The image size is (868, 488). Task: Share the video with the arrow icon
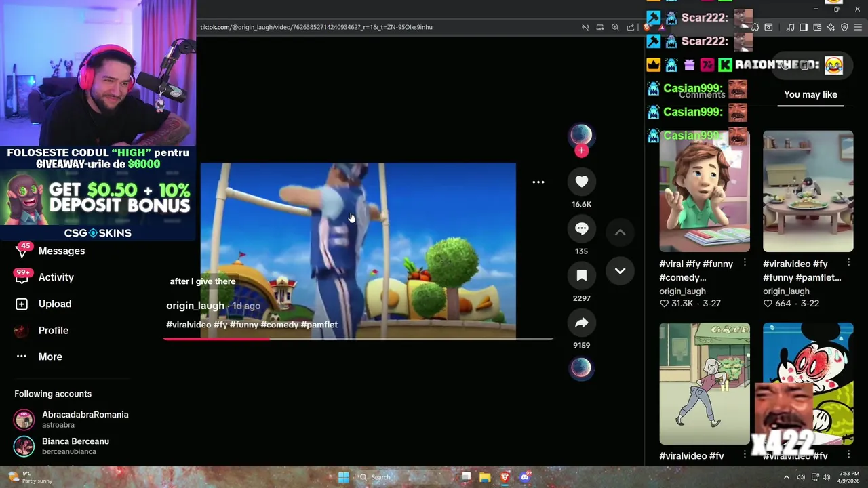coord(581,323)
